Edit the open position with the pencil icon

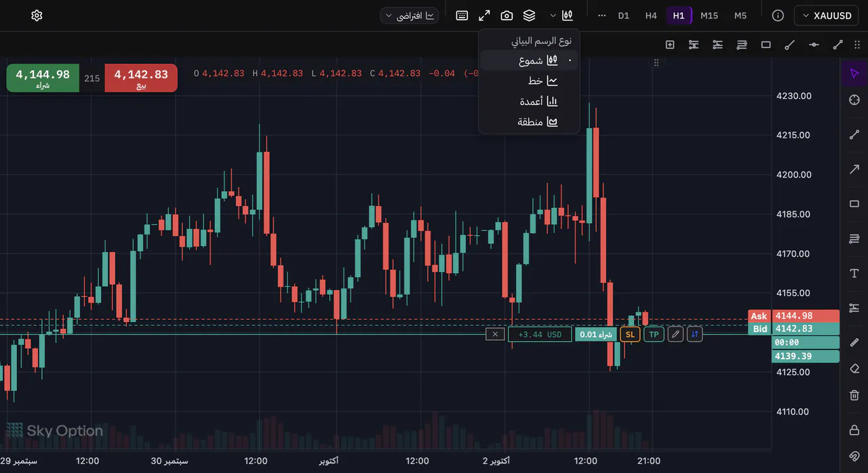click(675, 334)
